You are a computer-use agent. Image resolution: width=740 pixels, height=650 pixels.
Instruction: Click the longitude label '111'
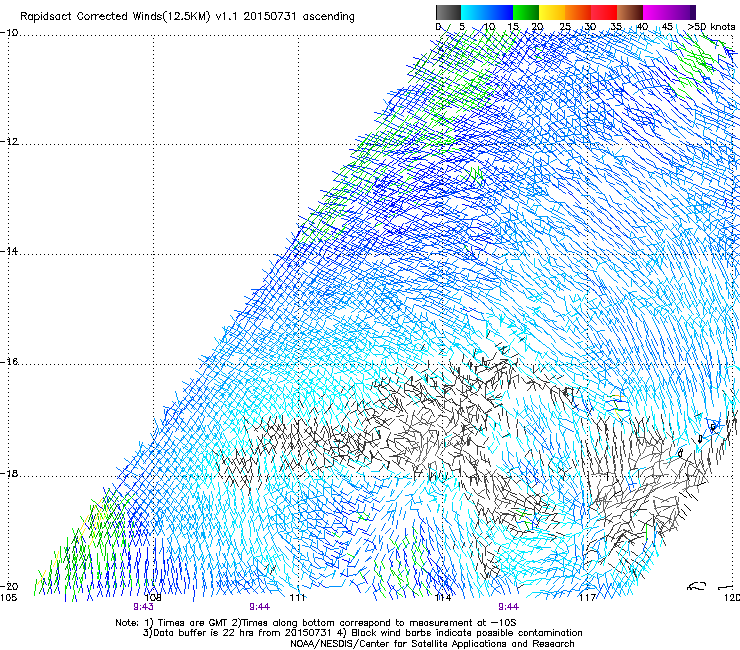(x=297, y=598)
